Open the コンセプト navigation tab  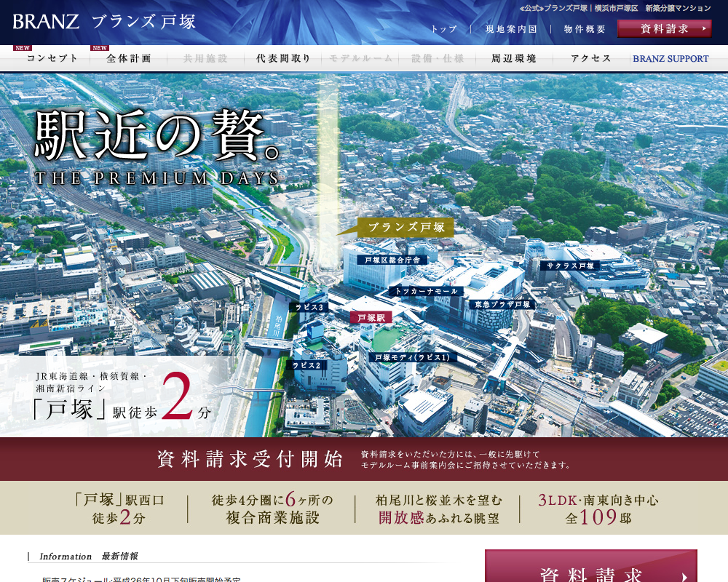tap(52, 59)
